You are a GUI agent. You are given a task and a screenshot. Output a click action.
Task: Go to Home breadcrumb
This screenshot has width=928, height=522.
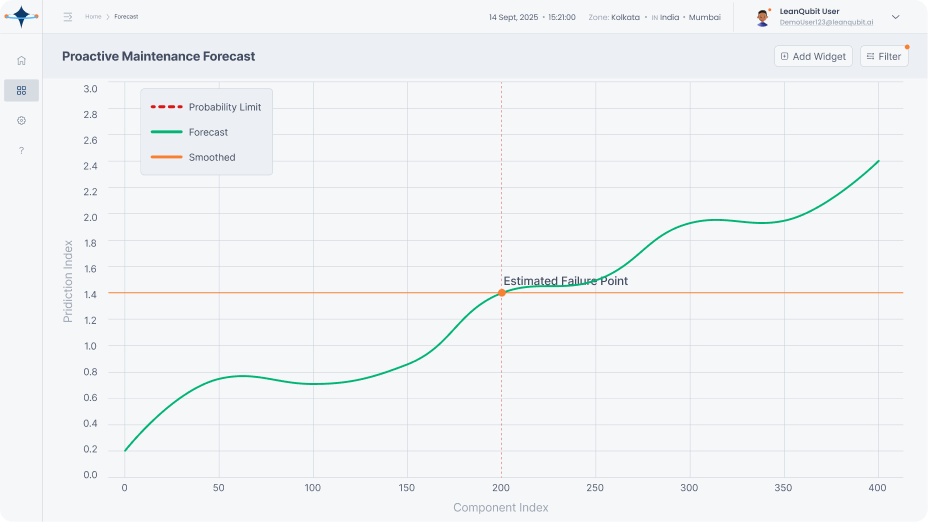click(x=93, y=17)
